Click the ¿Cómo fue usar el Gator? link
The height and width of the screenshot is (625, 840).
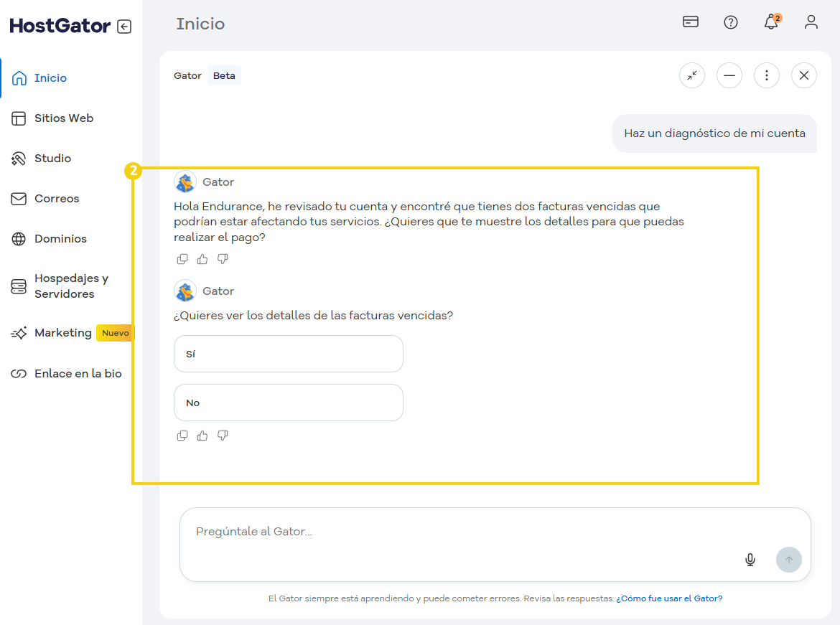669,598
